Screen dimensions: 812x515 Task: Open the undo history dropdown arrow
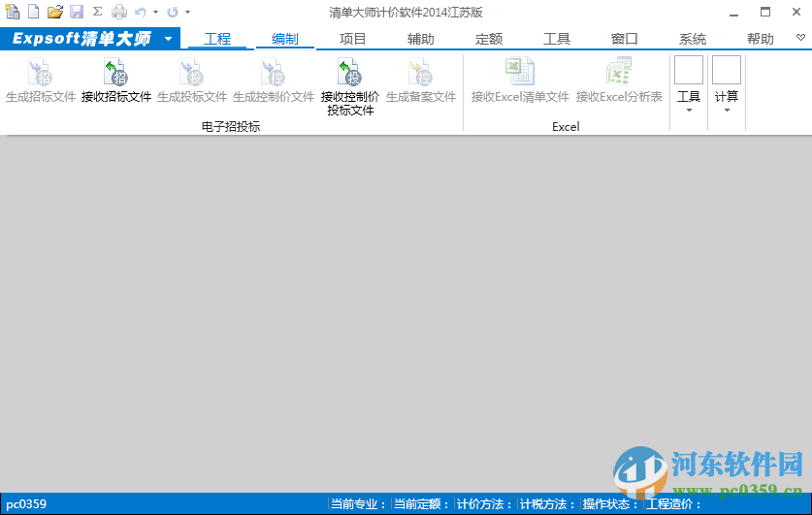point(155,12)
